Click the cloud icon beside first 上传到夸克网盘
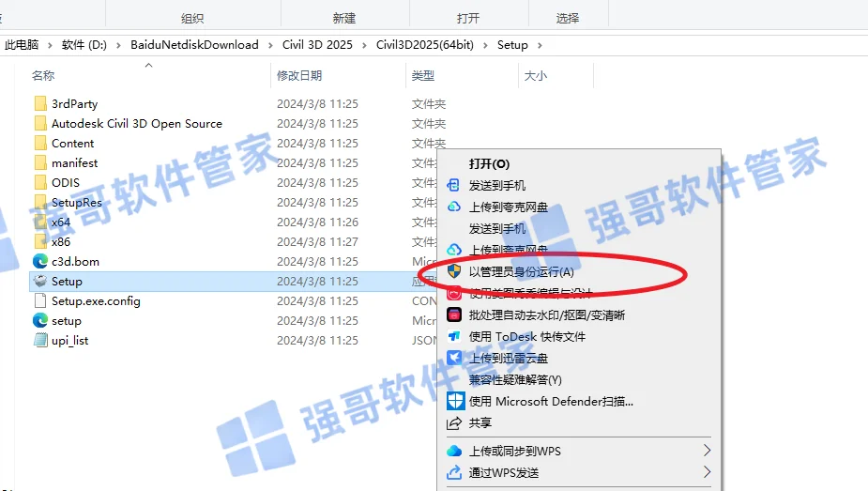This screenshot has width=868, height=491. 454,207
